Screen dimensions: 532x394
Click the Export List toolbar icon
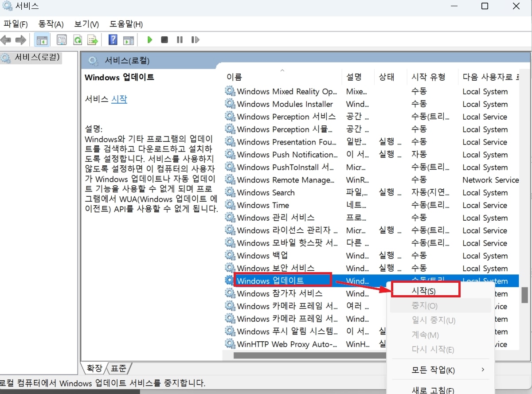(x=92, y=40)
